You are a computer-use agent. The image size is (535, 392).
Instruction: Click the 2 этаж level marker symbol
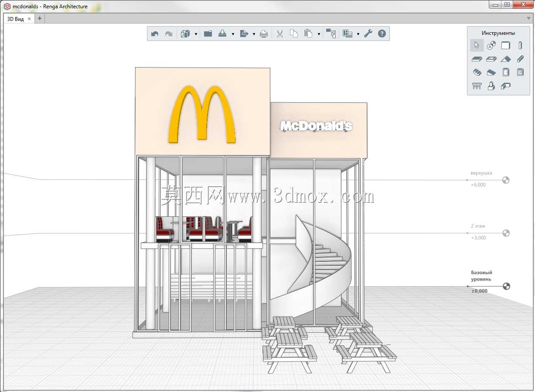(x=506, y=233)
